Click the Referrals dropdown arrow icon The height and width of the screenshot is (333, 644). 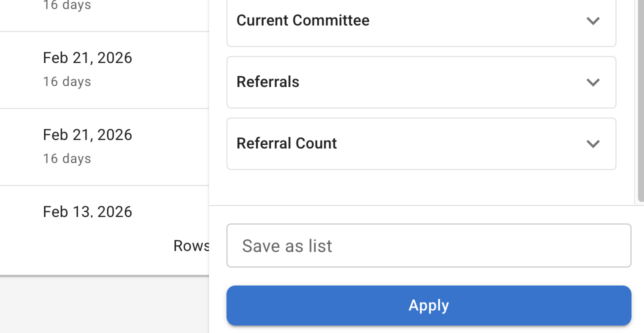point(593,82)
